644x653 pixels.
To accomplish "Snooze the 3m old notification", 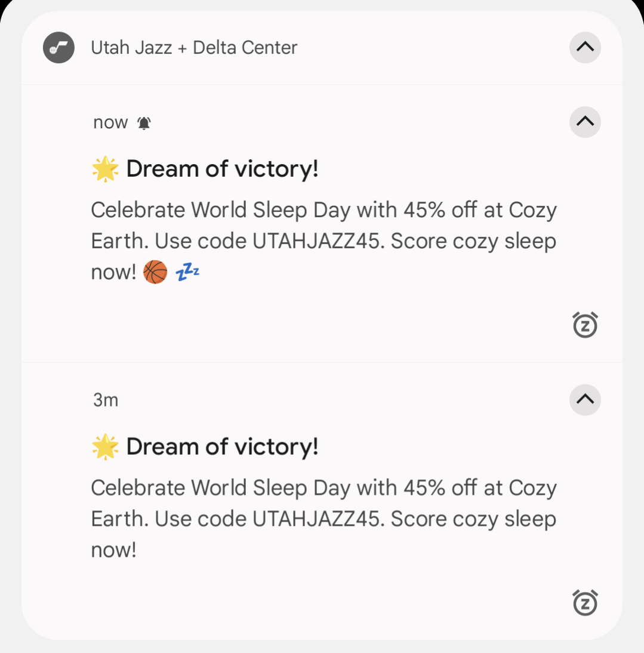I will click(x=585, y=602).
